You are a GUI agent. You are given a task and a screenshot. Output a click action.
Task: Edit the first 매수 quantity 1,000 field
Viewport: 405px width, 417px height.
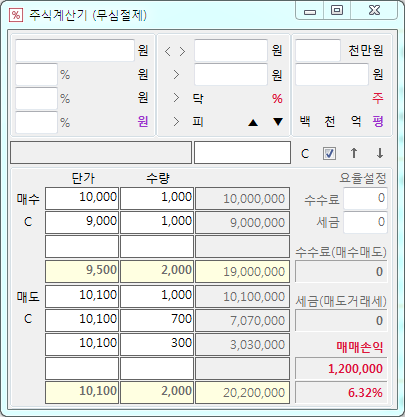point(157,198)
